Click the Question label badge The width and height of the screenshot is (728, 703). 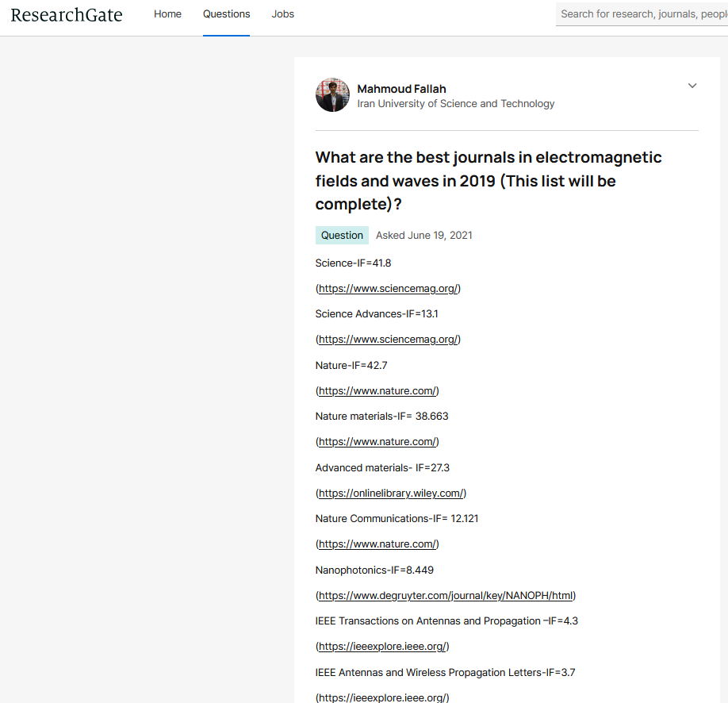pos(342,235)
